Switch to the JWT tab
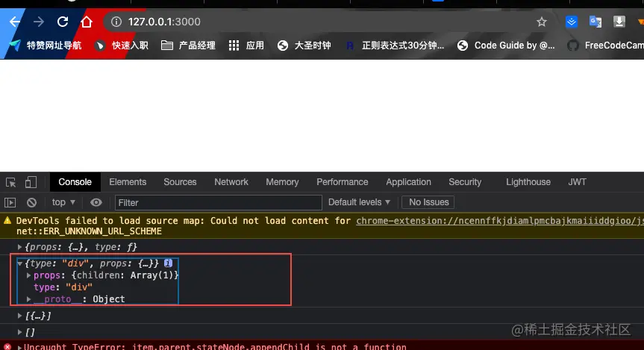 pyautogui.click(x=577, y=182)
